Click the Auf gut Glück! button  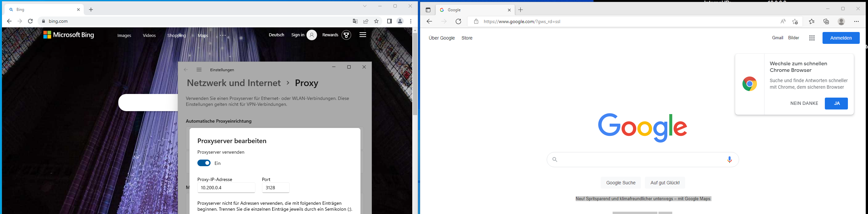tap(665, 183)
